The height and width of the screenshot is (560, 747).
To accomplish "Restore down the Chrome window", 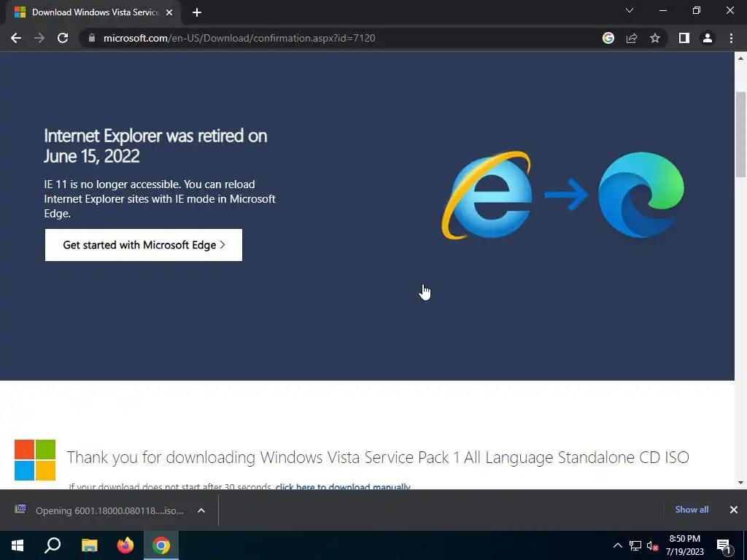I will pos(697,10).
